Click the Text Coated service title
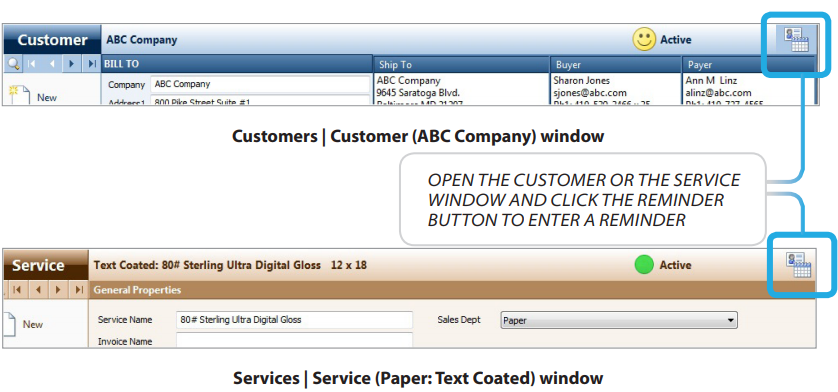This screenshot has width=838, height=392. pos(230,265)
